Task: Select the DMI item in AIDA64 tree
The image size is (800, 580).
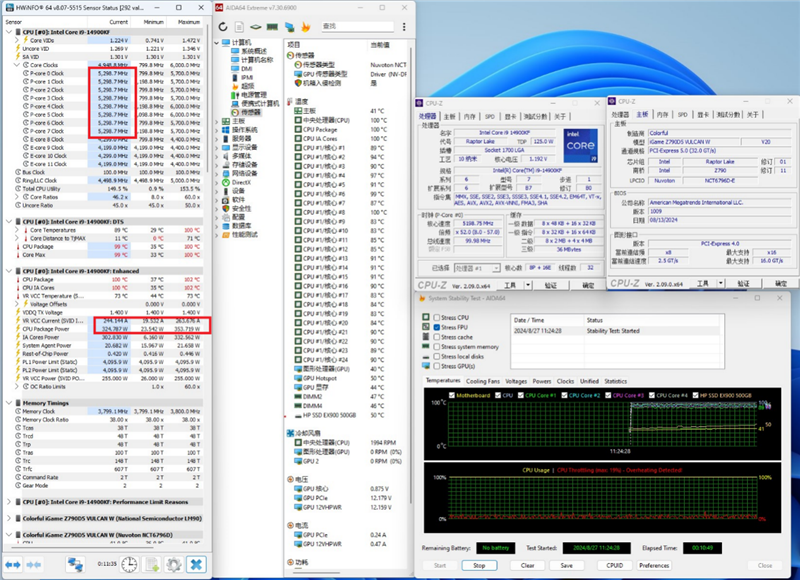Action: pyautogui.click(x=242, y=69)
